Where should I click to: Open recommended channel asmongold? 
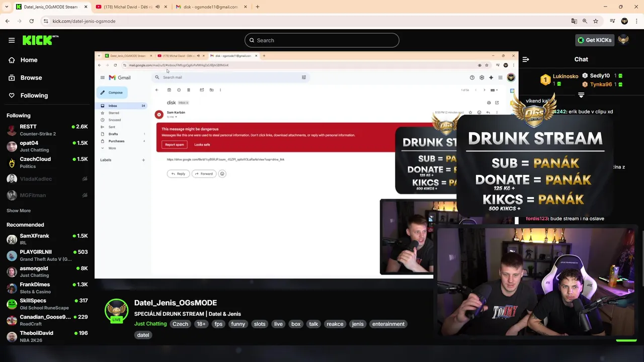coord(47,271)
